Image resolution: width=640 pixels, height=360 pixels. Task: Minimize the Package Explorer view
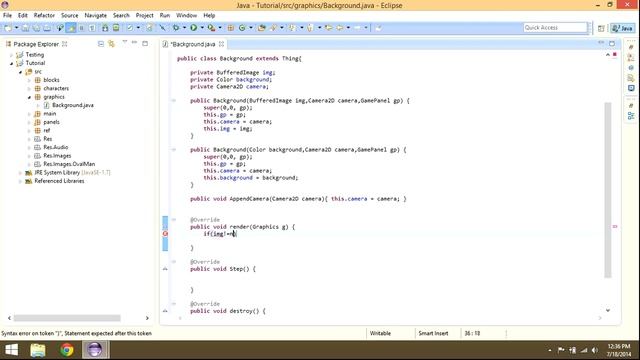pos(134,42)
